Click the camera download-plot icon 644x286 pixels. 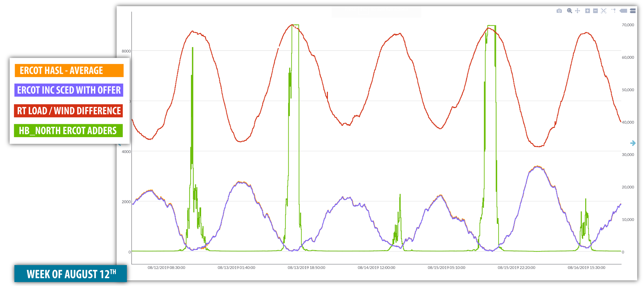point(559,11)
